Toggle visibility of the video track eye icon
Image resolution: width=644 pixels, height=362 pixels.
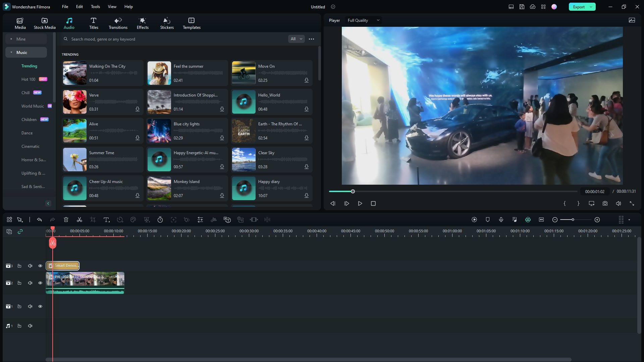click(40, 283)
